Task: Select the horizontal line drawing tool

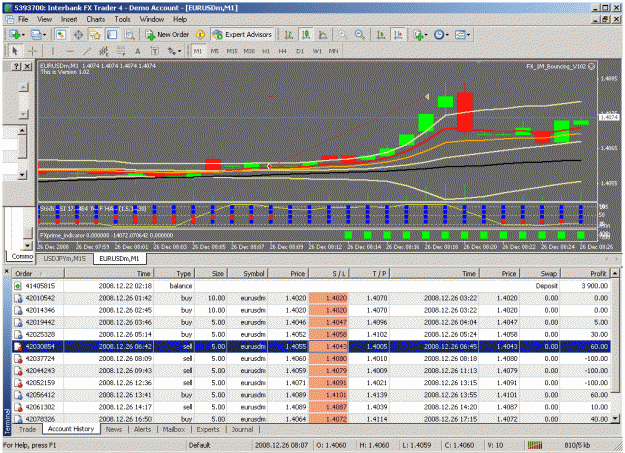Action: click(70, 51)
